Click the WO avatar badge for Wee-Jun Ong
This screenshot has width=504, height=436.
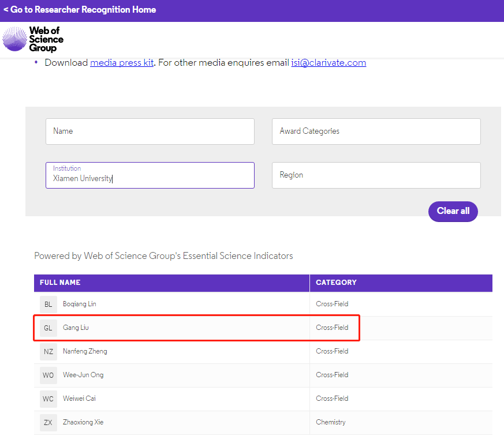(x=48, y=375)
